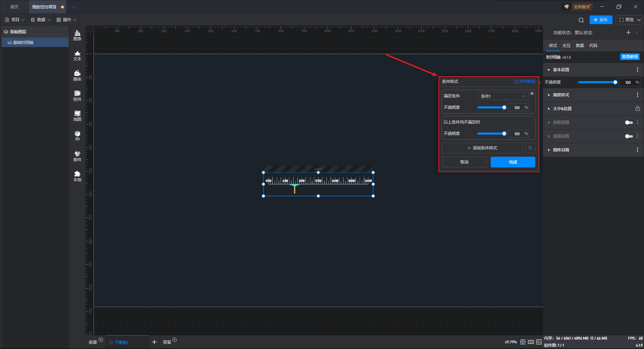Toggle the 背景设置 switch
Viewport: 644px width, 349px height.
[x=629, y=136]
